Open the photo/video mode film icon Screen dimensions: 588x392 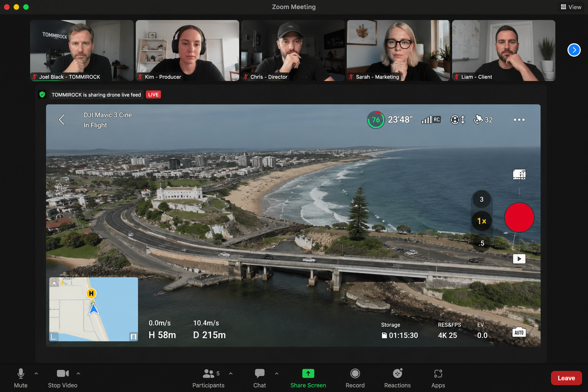[x=519, y=175]
